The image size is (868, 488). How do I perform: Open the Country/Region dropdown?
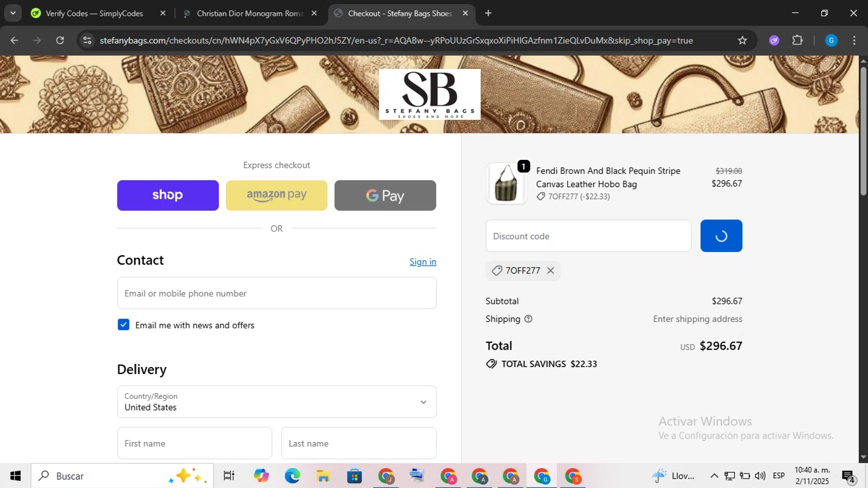pyautogui.click(x=277, y=402)
